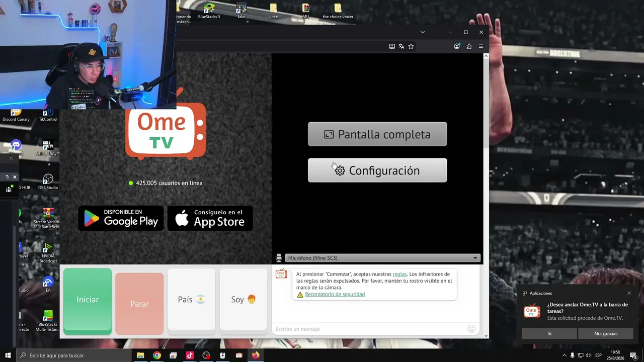Click the install app icon in the address bar
The height and width of the screenshot is (362, 644).
392,46
